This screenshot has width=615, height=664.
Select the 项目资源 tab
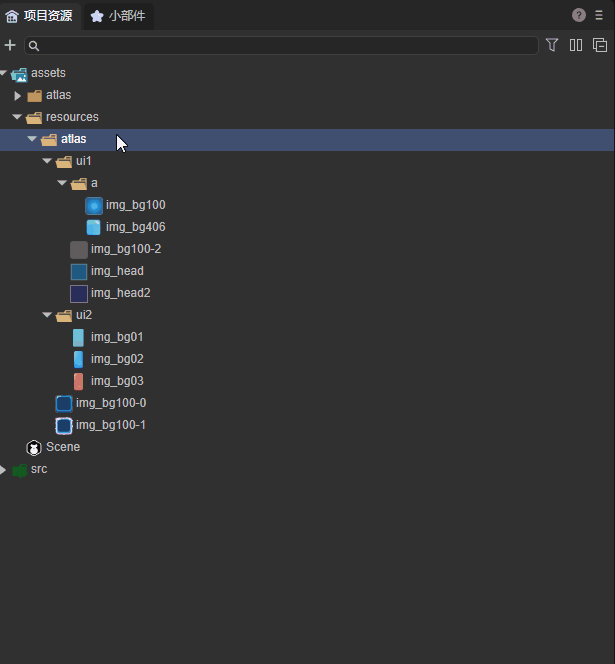coord(39,15)
